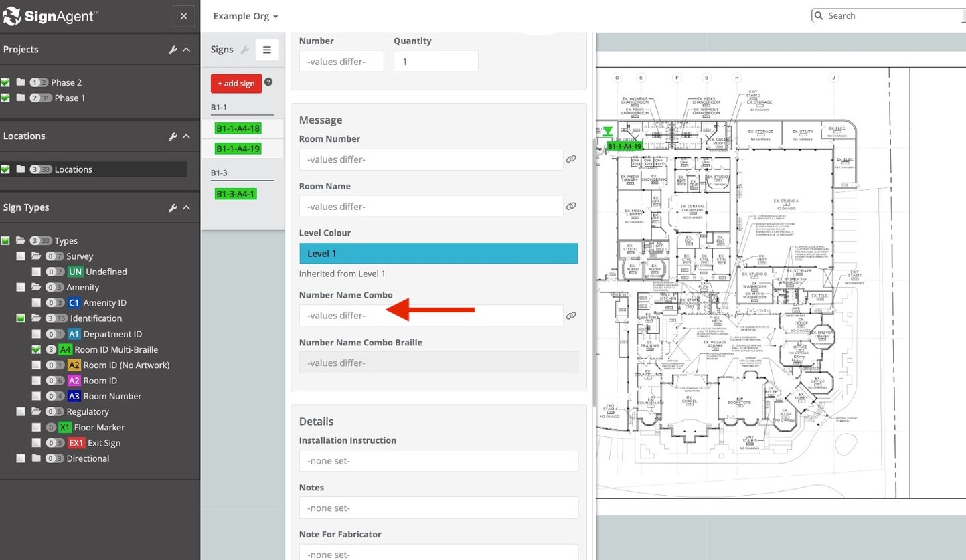Click the link icon beside Room Name
The height and width of the screenshot is (560, 966).
click(x=571, y=207)
